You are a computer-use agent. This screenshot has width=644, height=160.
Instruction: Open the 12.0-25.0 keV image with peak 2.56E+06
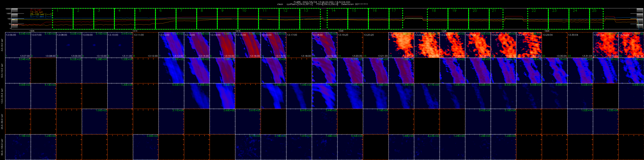[x=273, y=96]
